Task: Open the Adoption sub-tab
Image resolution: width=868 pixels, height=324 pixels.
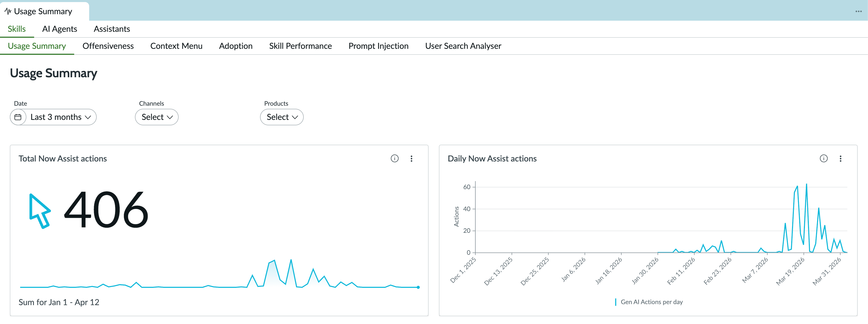Action: 236,46
